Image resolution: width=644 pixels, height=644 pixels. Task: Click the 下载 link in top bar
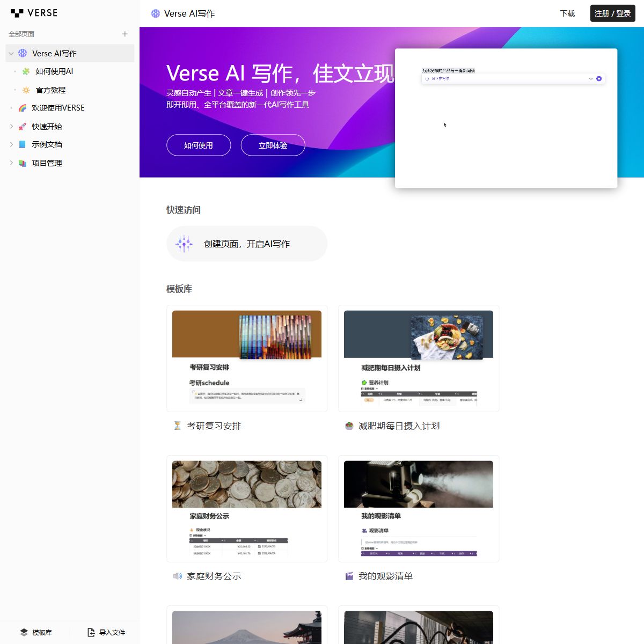pyautogui.click(x=567, y=13)
